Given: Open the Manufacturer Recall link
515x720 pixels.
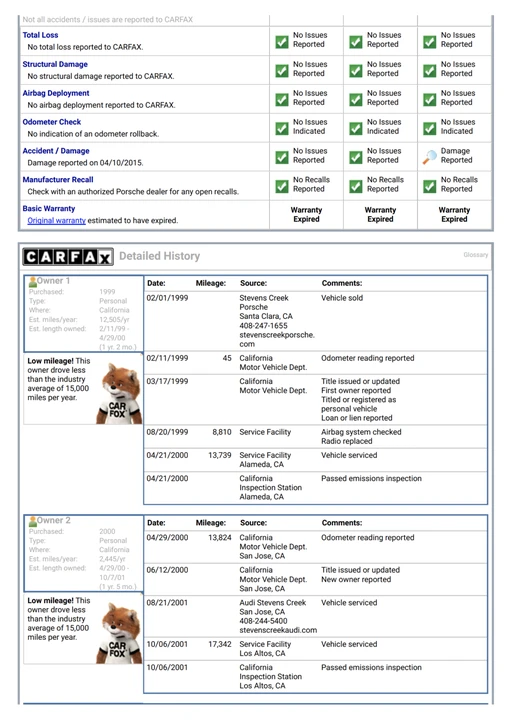Looking at the screenshot, I should (x=58, y=180).
